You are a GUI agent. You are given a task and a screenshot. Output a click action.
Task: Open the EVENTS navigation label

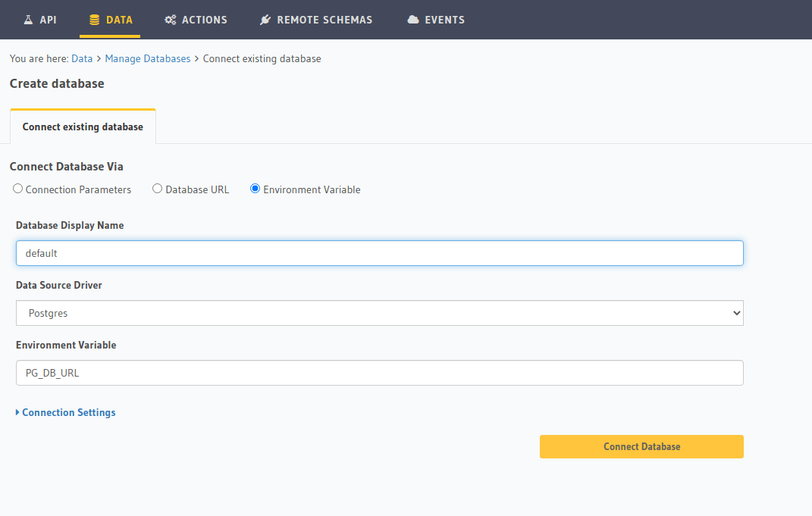[x=444, y=20]
